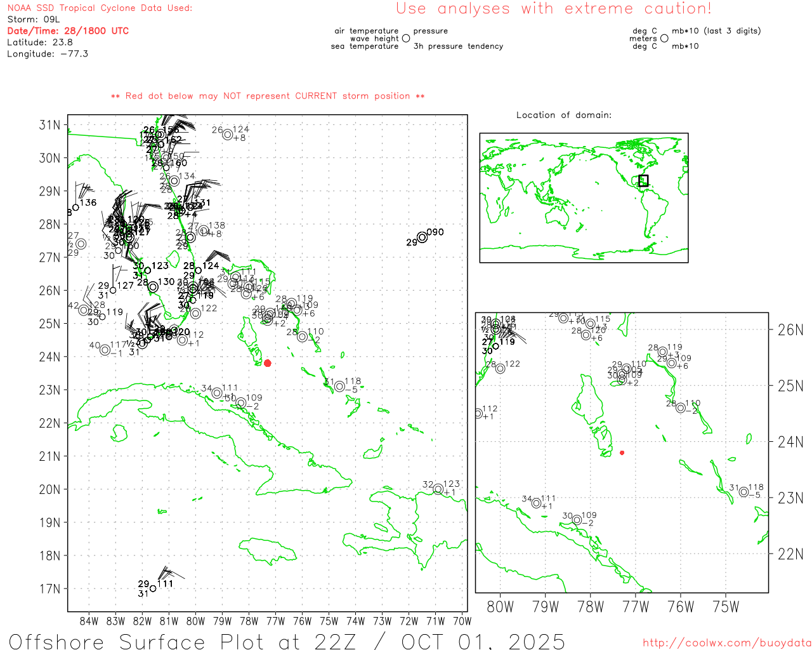This screenshot has height=650, width=812.
Task: Open the coolwx.com/buoydata link
Action: click(x=727, y=643)
